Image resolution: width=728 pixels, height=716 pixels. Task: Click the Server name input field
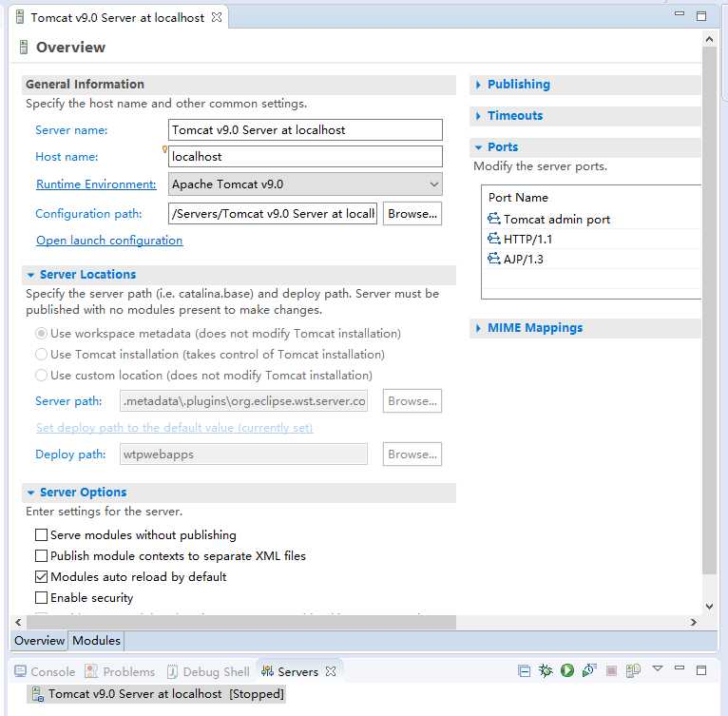click(305, 129)
